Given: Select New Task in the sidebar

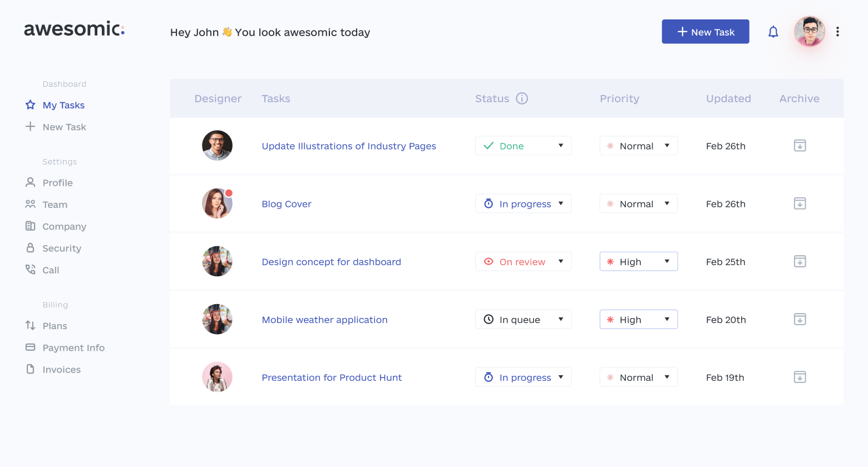Looking at the screenshot, I should click(x=64, y=127).
